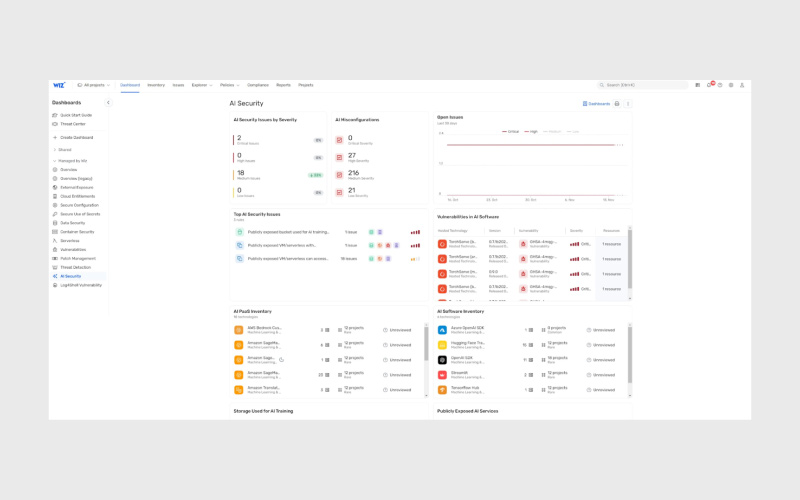The height and width of the screenshot is (500, 800).
Task: Expand the Explorer menu dropdown
Action: (x=200, y=85)
